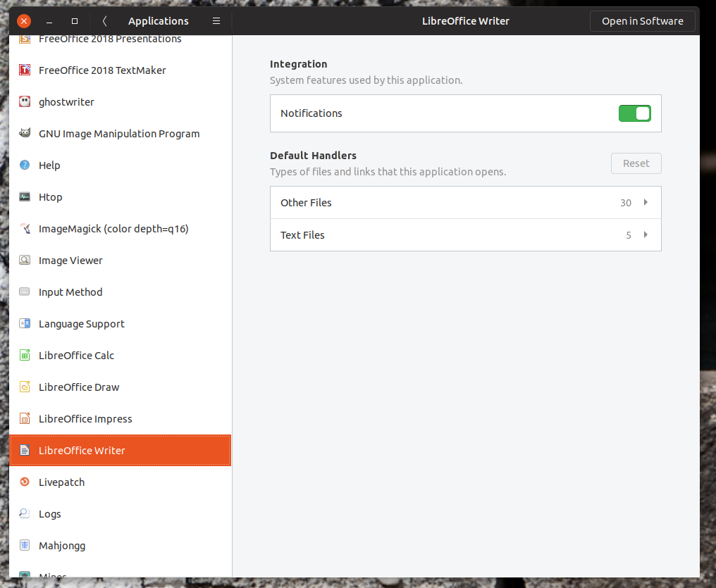
Task: Expand the Text Files row arrow
Action: [646, 234]
